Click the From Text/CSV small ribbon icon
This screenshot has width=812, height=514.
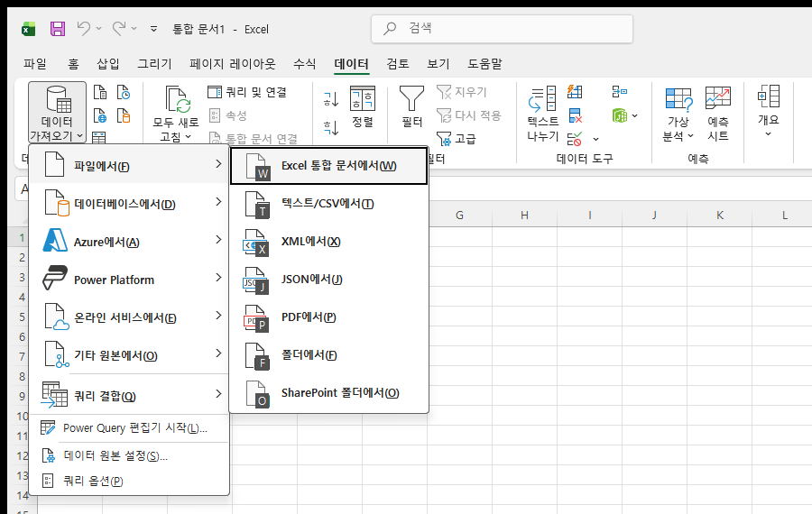coord(100,92)
